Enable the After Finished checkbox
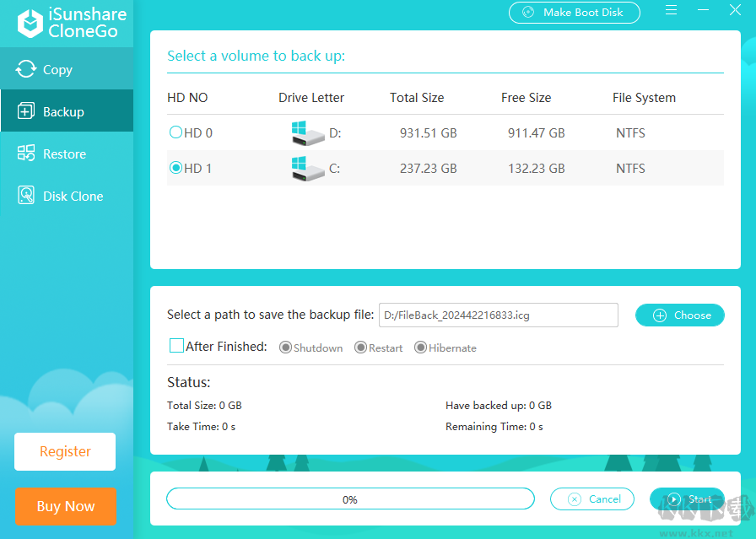 pos(176,346)
